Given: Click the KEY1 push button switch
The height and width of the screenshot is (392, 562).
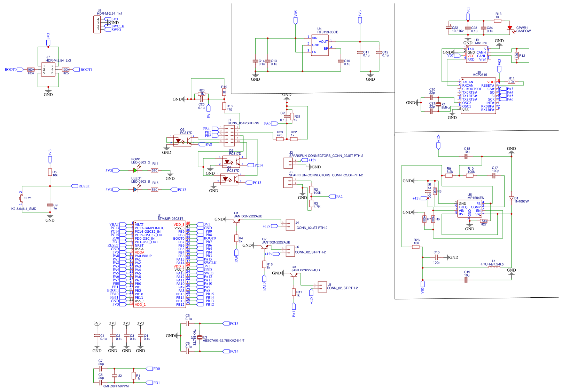Looking at the screenshot, I should tap(20, 199).
